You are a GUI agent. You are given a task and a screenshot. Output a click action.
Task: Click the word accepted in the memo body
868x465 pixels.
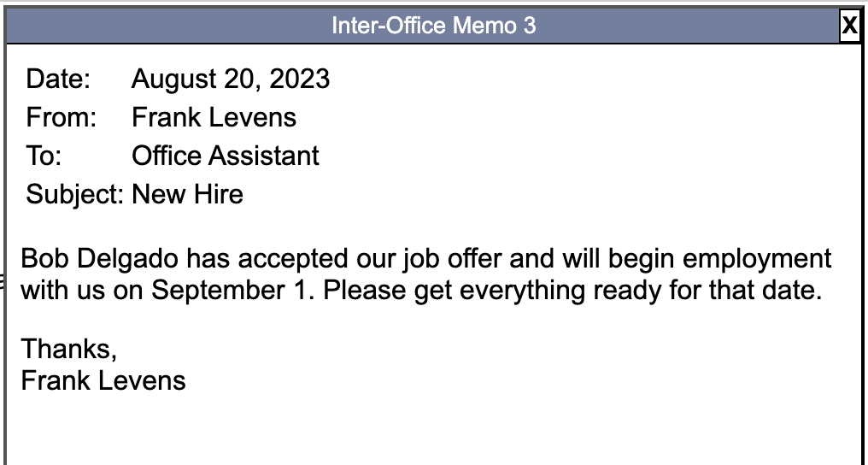(x=293, y=258)
